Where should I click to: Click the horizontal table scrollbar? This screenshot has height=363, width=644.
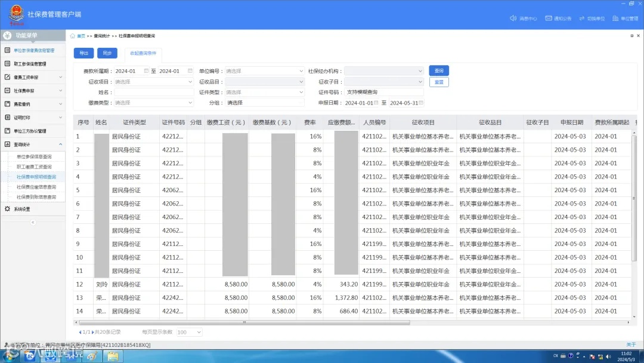tap(245, 323)
